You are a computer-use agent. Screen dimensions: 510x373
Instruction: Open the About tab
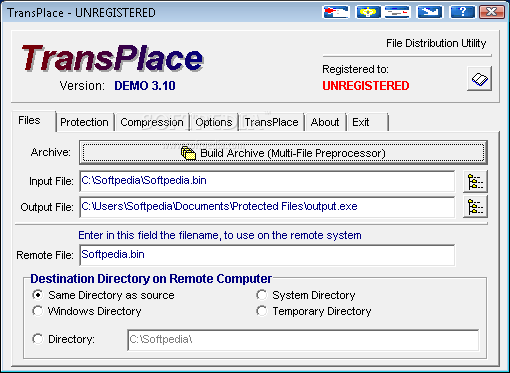[325, 122]
